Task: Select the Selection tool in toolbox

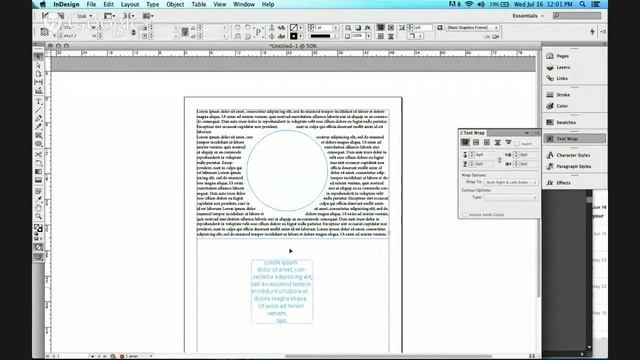Action: 38,57
